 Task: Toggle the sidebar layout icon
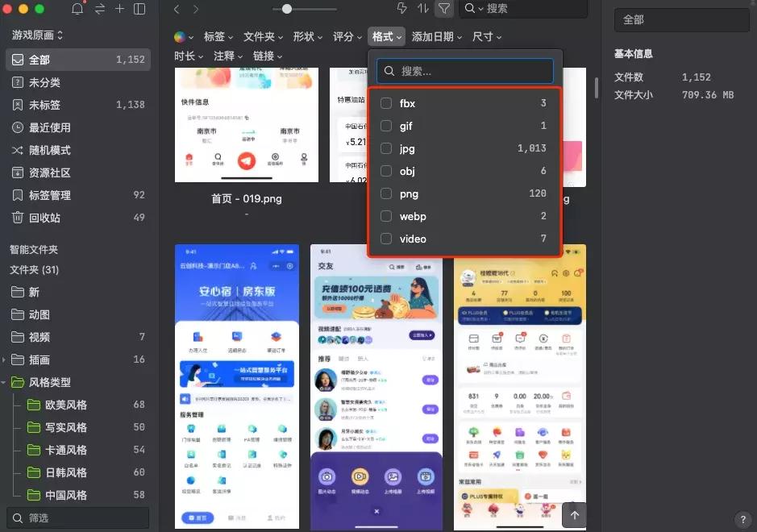click(x=139, y=9)
